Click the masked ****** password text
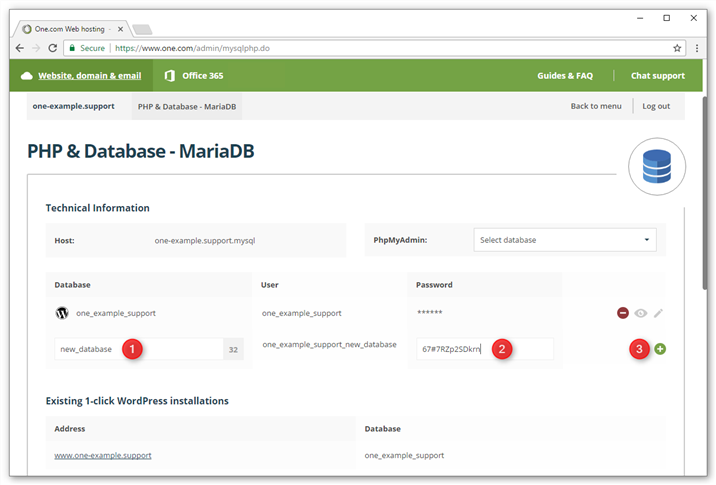The height and width of the screenshot is (485, 716). pyautogui.click(x=430, y=312)
